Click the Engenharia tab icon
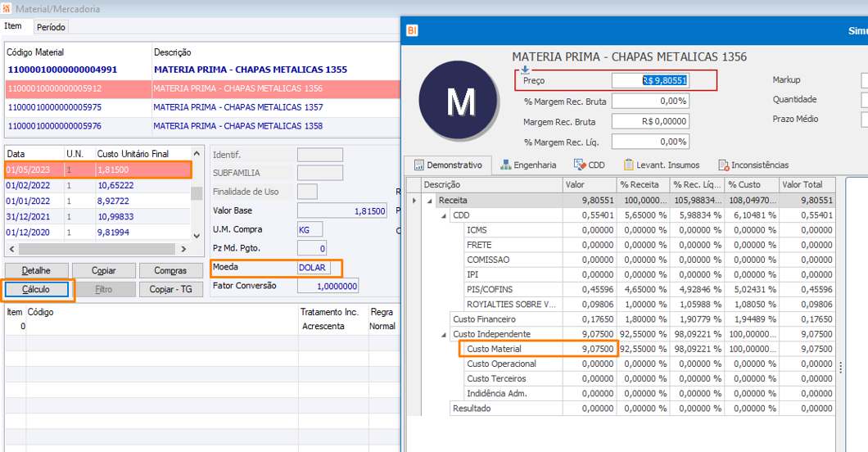The height and width of the screenshot is (452, 868). 505,165
